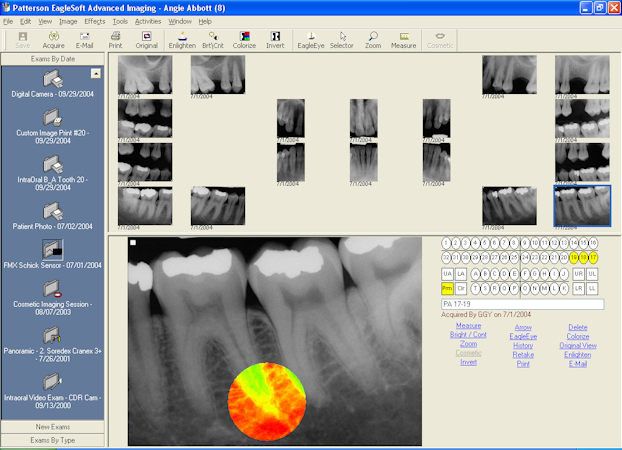Select the Acquire toolbar icon
Screen dimensions: 622x450
tap(54, 40)
